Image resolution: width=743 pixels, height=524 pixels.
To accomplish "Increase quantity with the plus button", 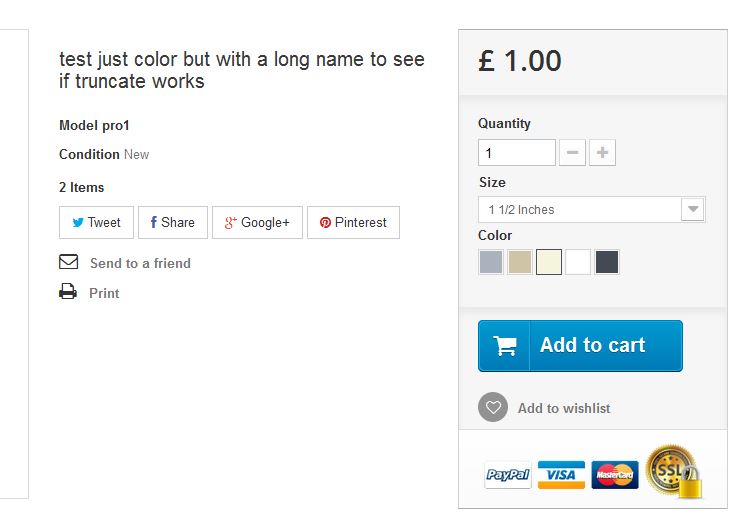I will point(603,153).
